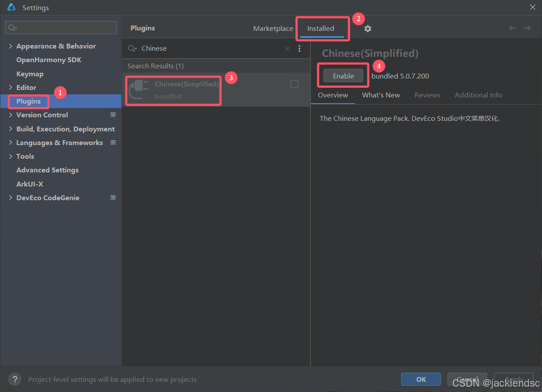Expand the Languages & Frameworks section
542x392 pixels.
[x=11, y=142]
